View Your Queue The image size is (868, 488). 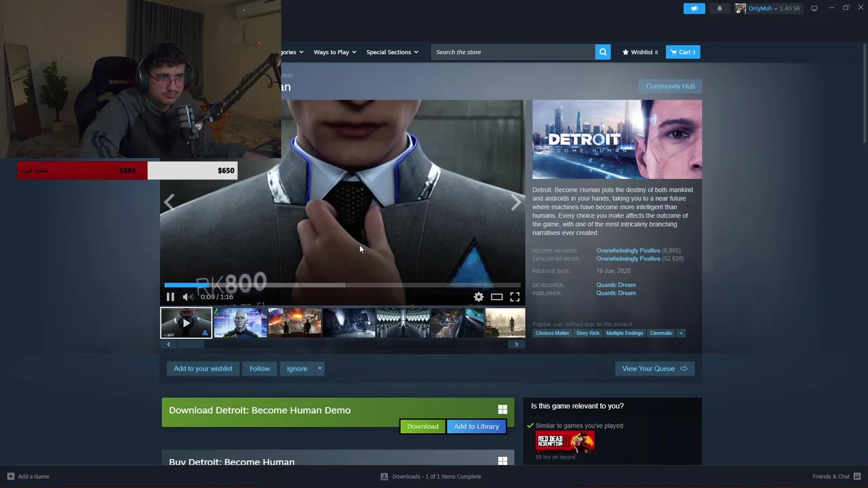click(654, 369)
